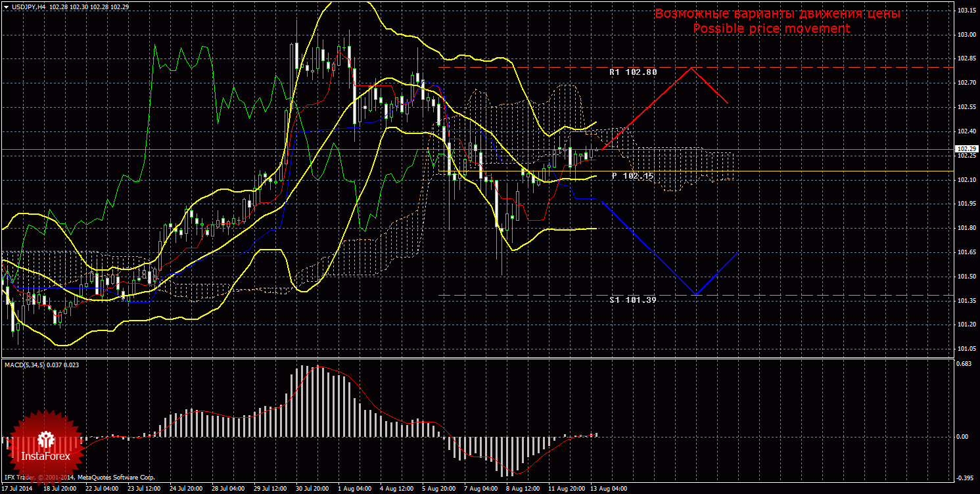
Task: Click the 1 Aug 04:00 time label
Action: coord(354,489)
